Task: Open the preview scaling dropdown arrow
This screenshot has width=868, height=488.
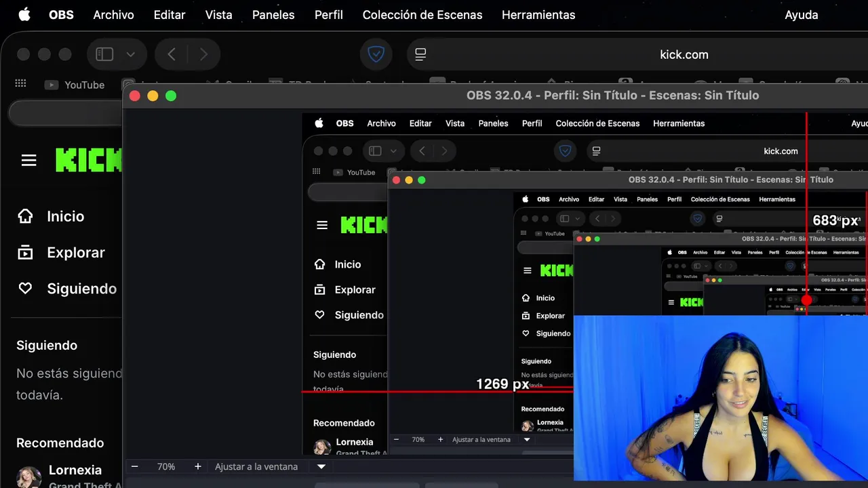Action: (321, 466)
